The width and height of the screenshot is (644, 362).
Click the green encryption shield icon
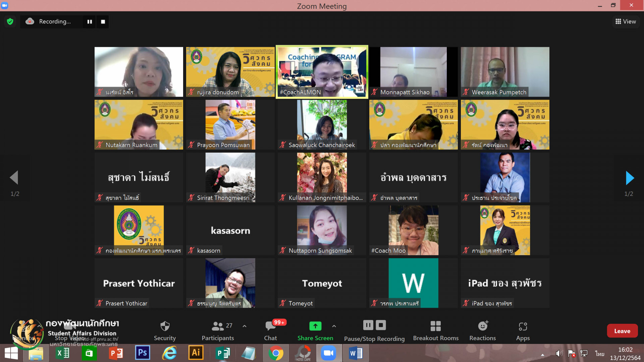pos(10,21)
